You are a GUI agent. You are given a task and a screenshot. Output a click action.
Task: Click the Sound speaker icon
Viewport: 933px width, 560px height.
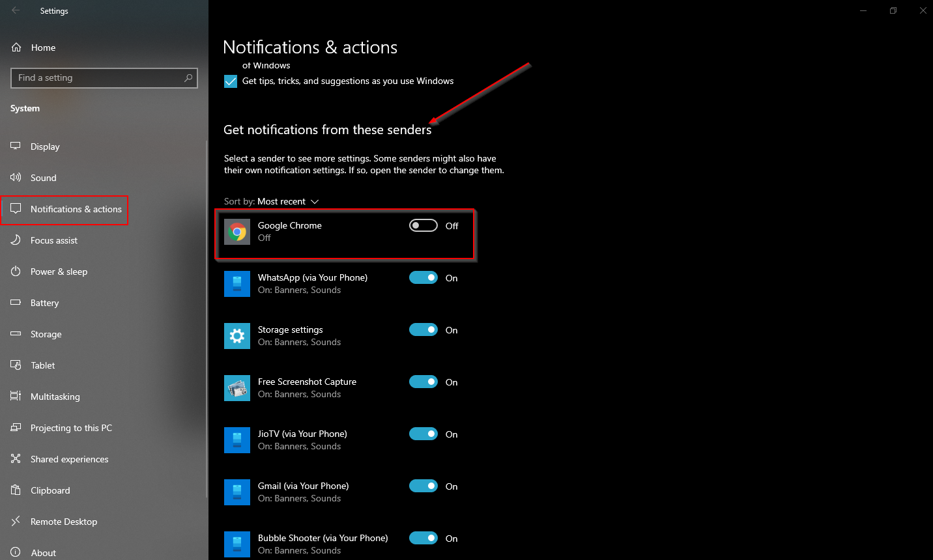click(16, 178)
